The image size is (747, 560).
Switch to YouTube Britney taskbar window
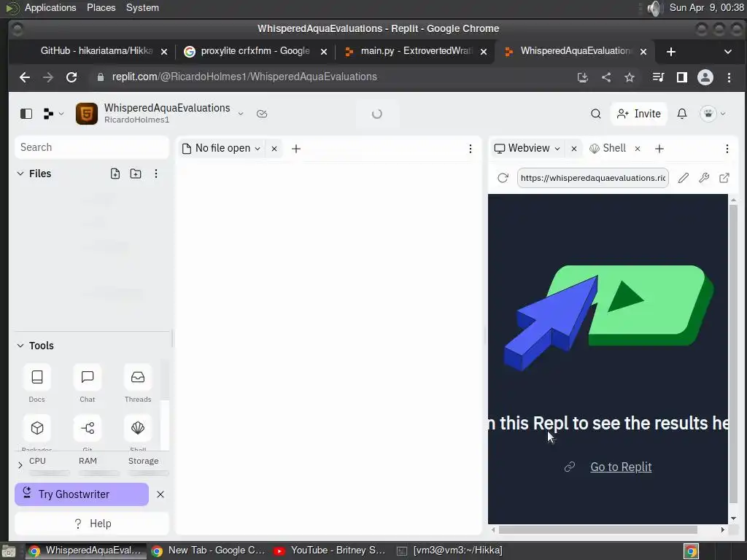click(x=330, y=551)
